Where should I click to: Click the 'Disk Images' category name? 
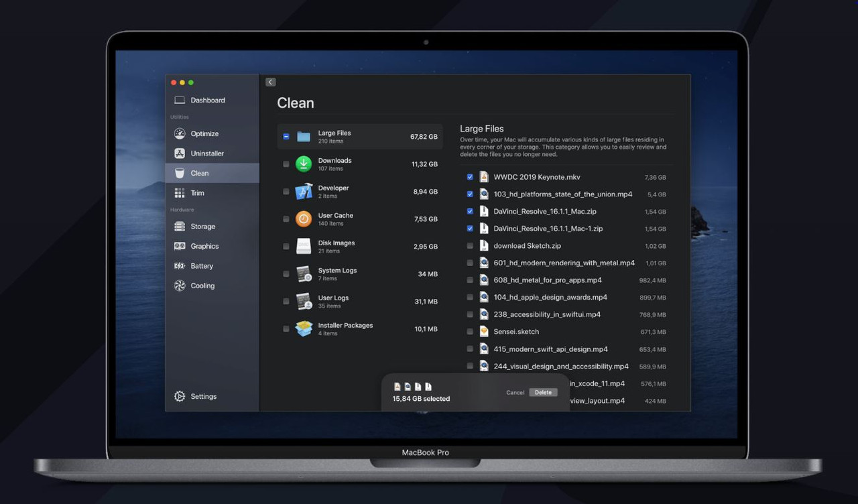click(336, 243)
